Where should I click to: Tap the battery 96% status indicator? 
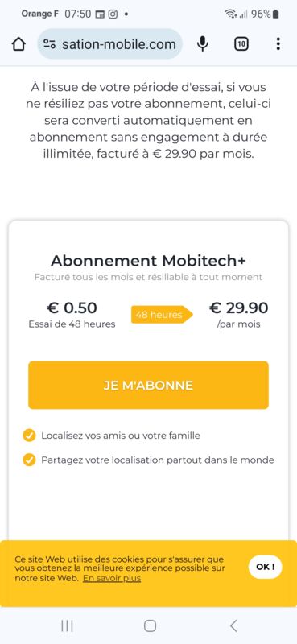pyautogui.click(x=265, y=14)
